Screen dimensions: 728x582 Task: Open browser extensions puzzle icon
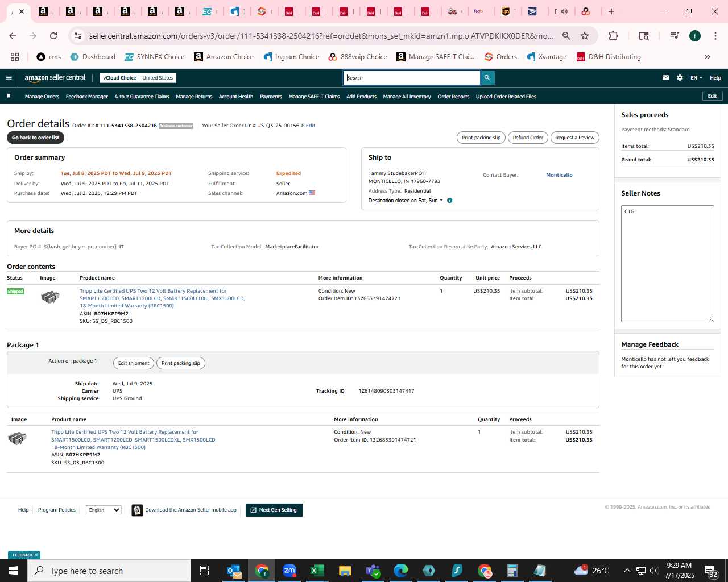(613, 36)
